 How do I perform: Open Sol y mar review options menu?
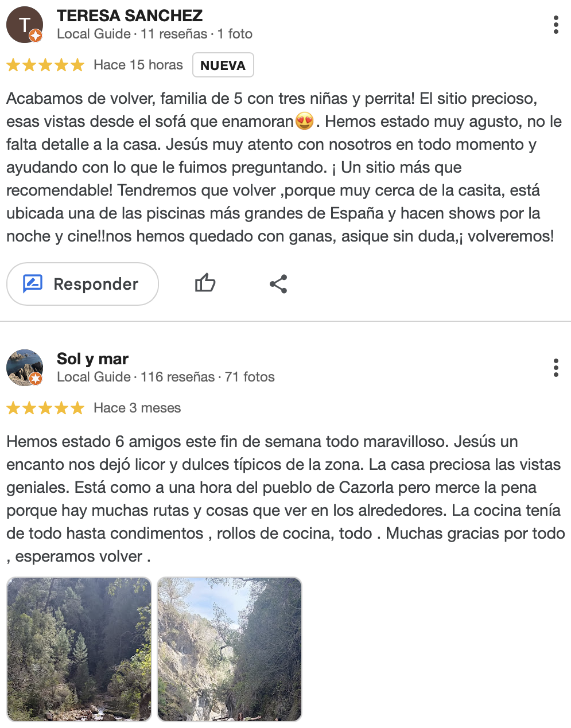click(x=556, y=368)
